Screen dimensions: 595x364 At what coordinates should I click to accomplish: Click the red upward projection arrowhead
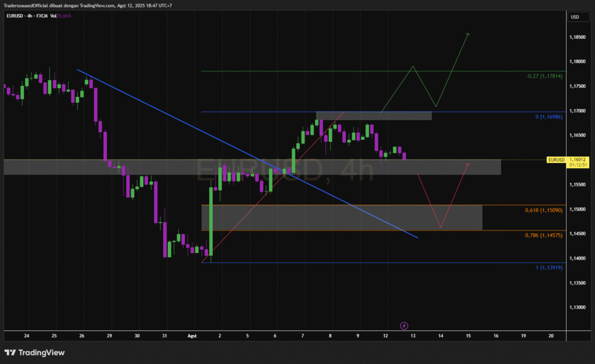coord(468,164)
